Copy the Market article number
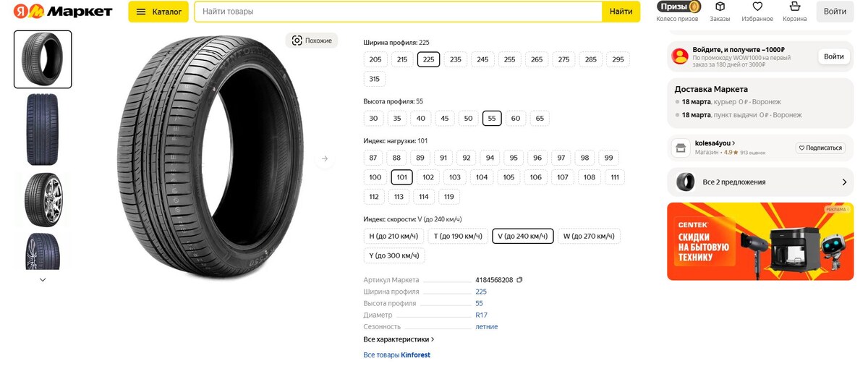 pos(519,280)
